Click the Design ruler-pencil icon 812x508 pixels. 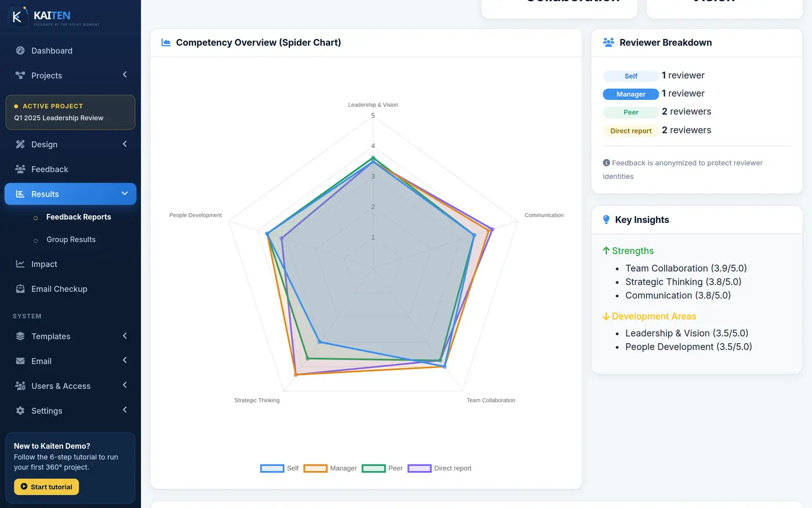(x=20, y=145)
